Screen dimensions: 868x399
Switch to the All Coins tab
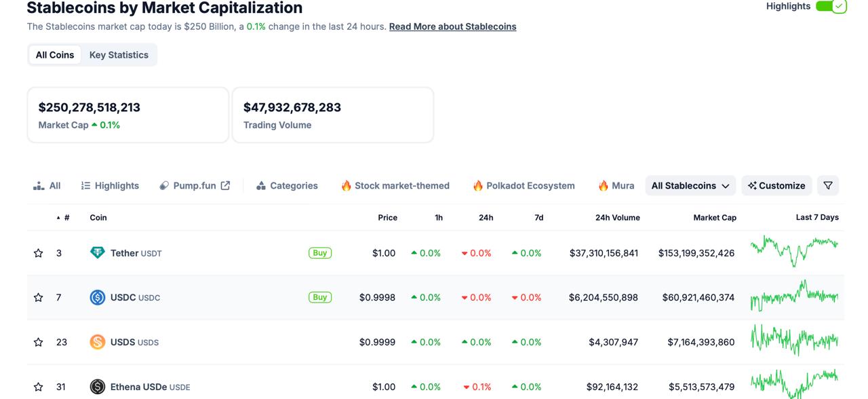[55, 55]
